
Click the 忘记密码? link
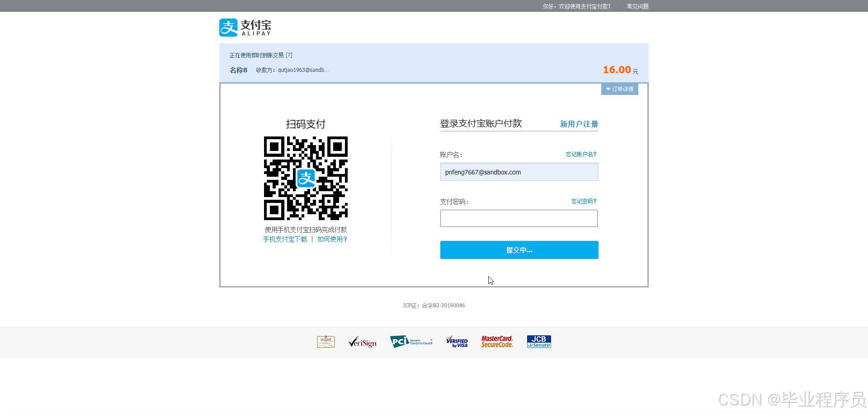tap(584, 201)
